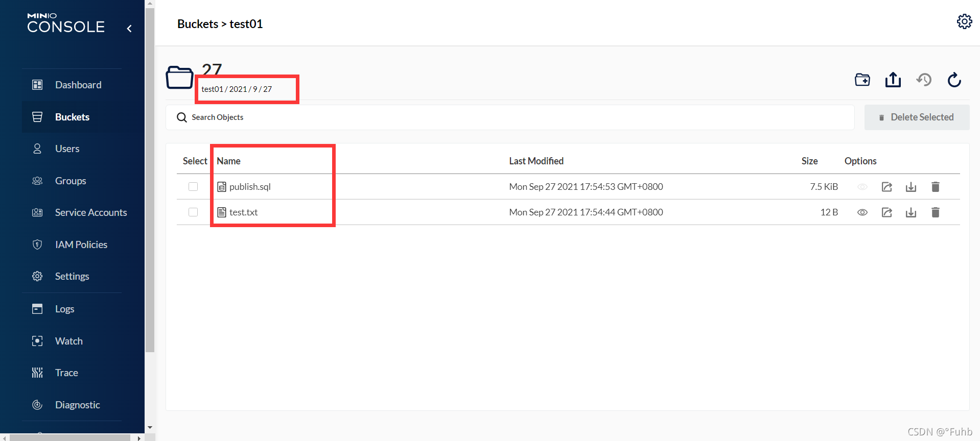The height and width of the screenshot is (441, 980).
Task: Open the publish.sql file entry
Action: [x=250, y=187]
